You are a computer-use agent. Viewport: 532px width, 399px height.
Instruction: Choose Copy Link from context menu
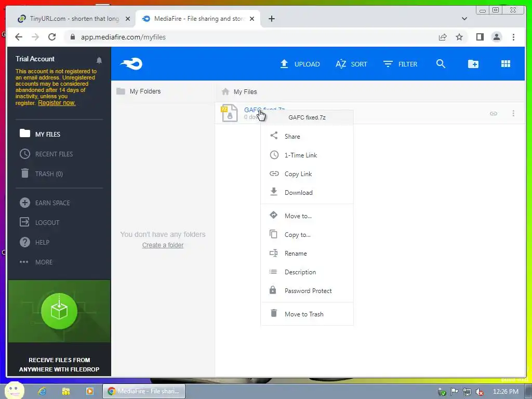pyautogui.click(x=307, y=174)
